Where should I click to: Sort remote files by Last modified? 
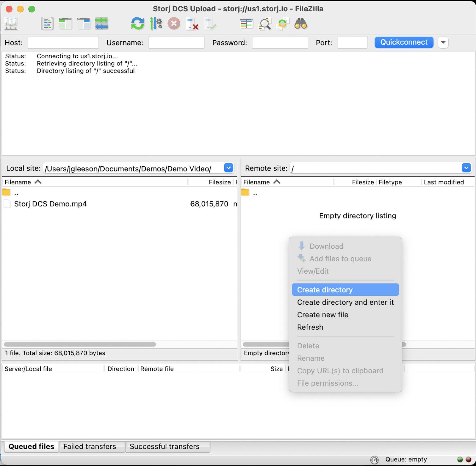pyautogui.click(x=448, y=182)
